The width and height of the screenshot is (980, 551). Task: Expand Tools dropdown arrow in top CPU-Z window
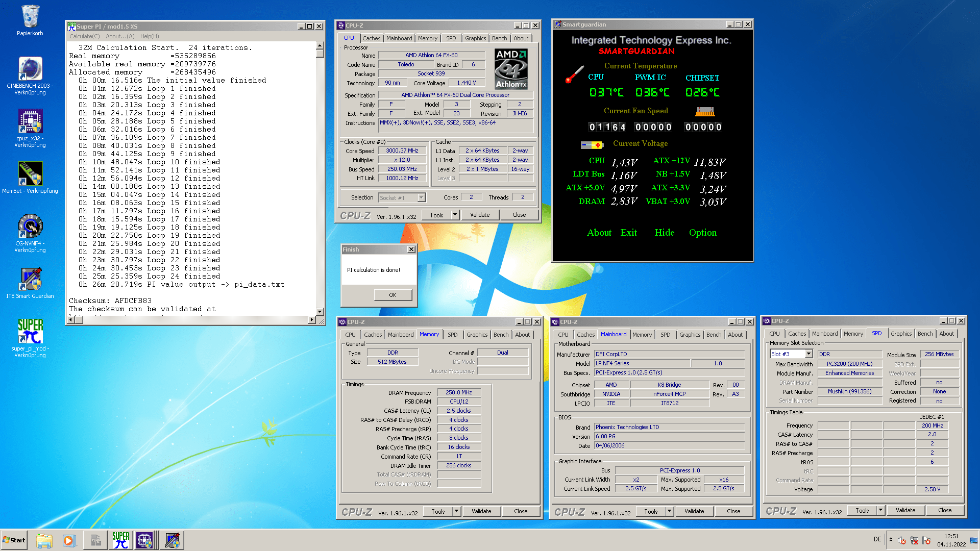click(455, 215)
